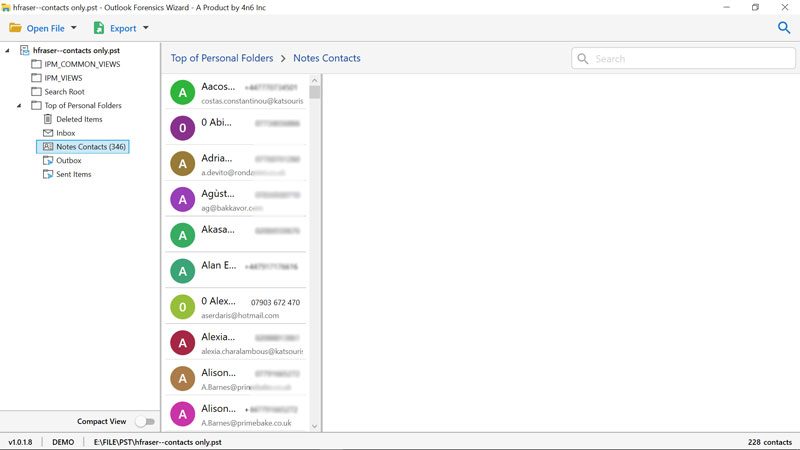
Task: Open the Deleted Items folder
Action: point(79,119)
